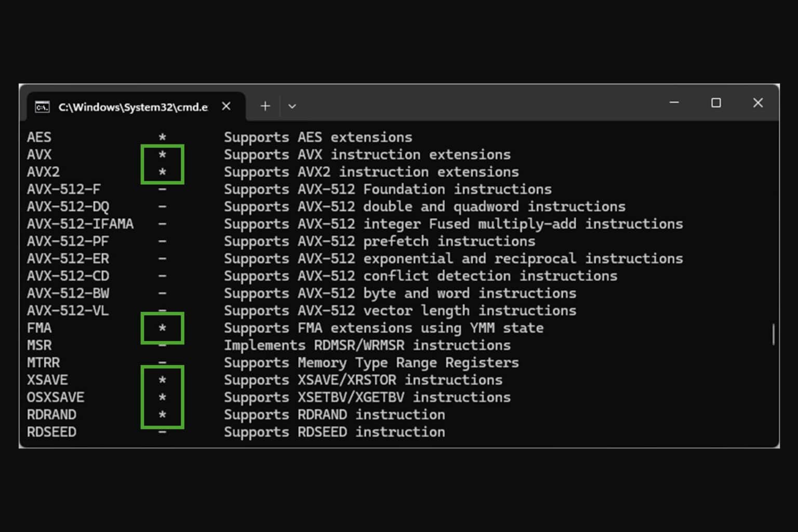
Task: Click 'conflict detection instructions' text
Action: 490,276
